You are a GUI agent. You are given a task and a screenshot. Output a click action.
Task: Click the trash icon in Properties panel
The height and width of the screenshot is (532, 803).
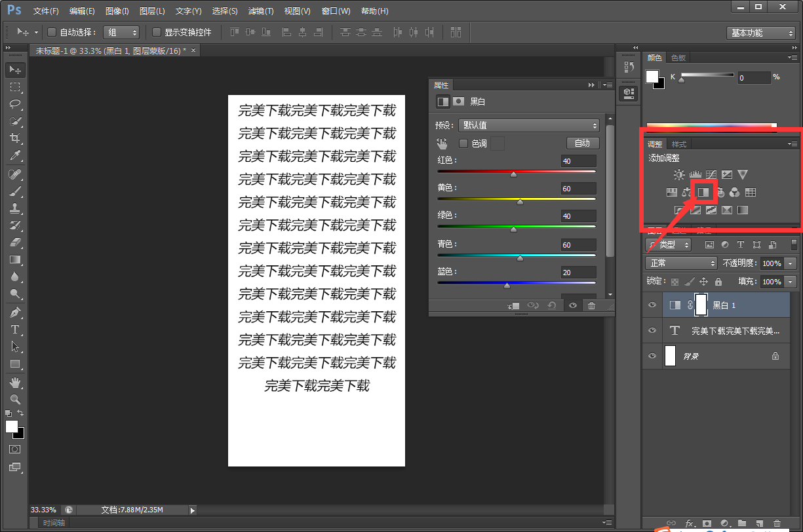point(592,306)
